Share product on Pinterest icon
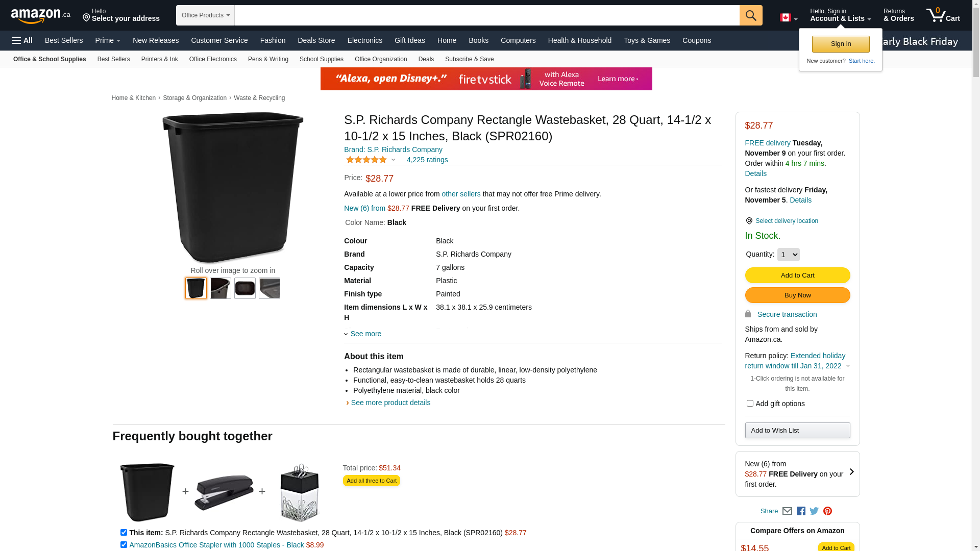Image resolution: width=980 pixels, height=551 pixels. (x=827, y=511)
